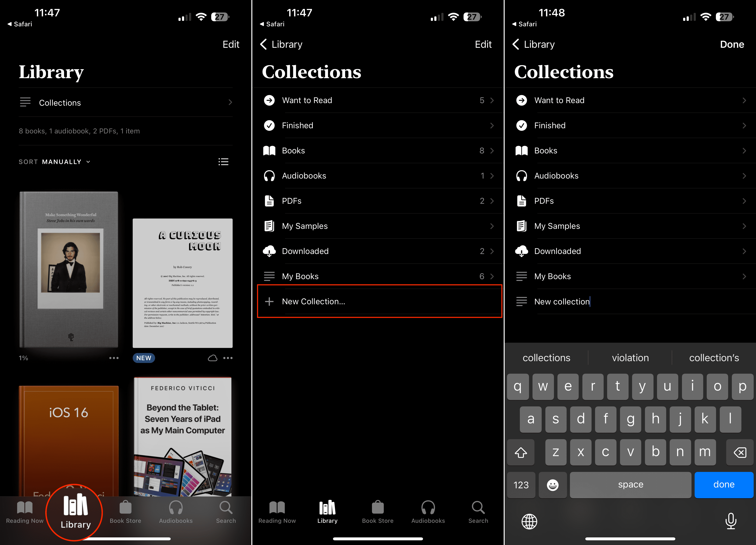Open Downloaded cloud icon on right screen
Viewport: 756px width, 545px height.
tap(522, 251)
